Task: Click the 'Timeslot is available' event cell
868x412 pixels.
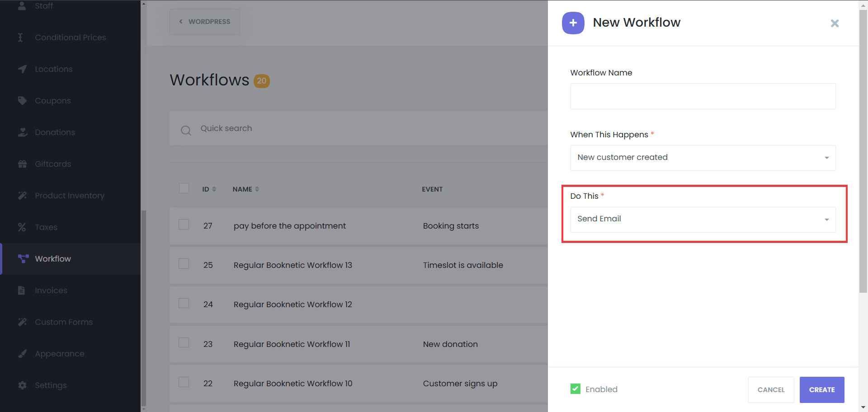Action: click(463, 265)
